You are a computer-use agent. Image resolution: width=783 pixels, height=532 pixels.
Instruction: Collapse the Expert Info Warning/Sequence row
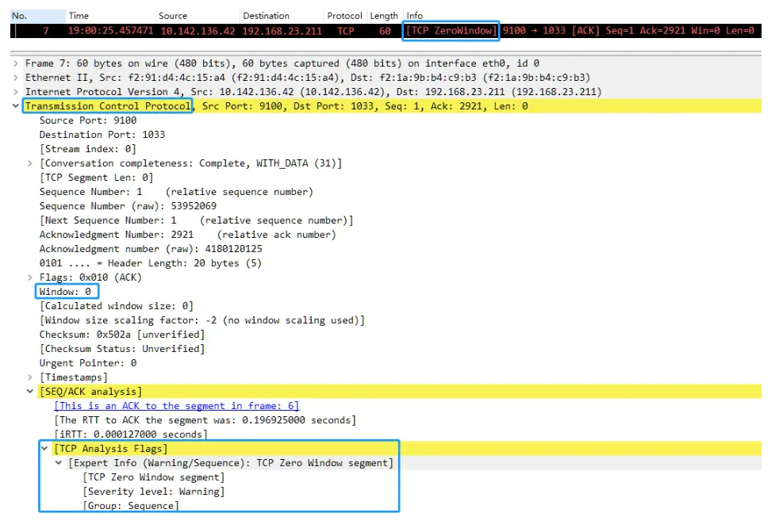tap(59, 463)
